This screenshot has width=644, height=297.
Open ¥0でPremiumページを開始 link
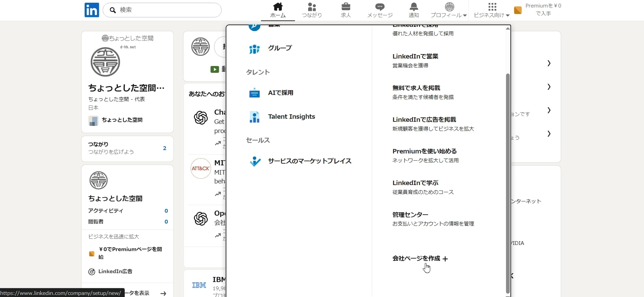pos(130,253)
